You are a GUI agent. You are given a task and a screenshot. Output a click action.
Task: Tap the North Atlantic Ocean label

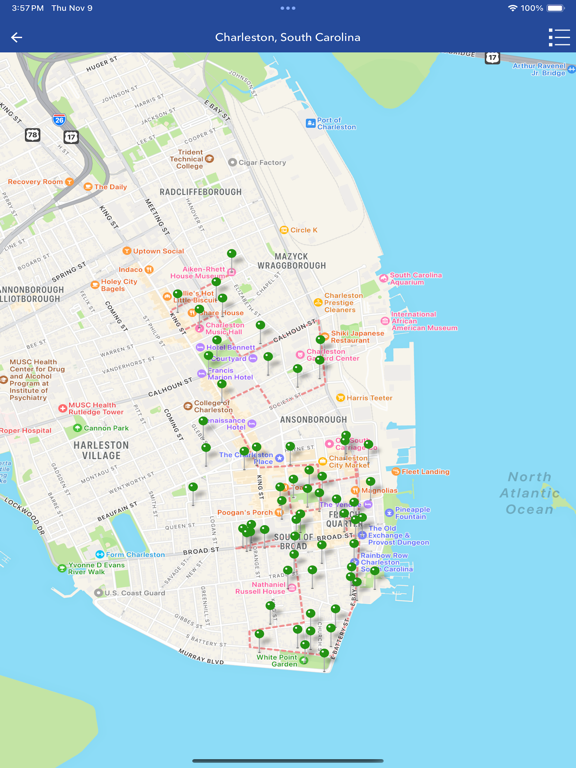click(x=529, y=493)
